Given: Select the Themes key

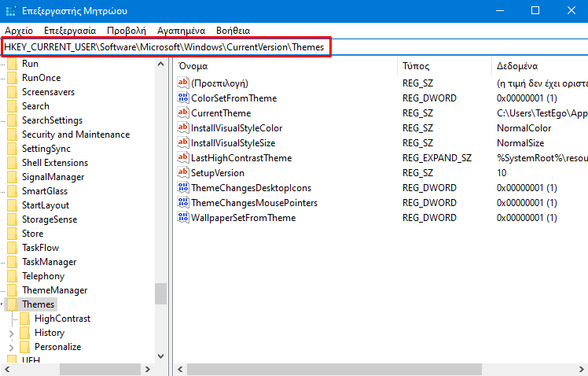Looking at the screenshot, I should (38, 304).
